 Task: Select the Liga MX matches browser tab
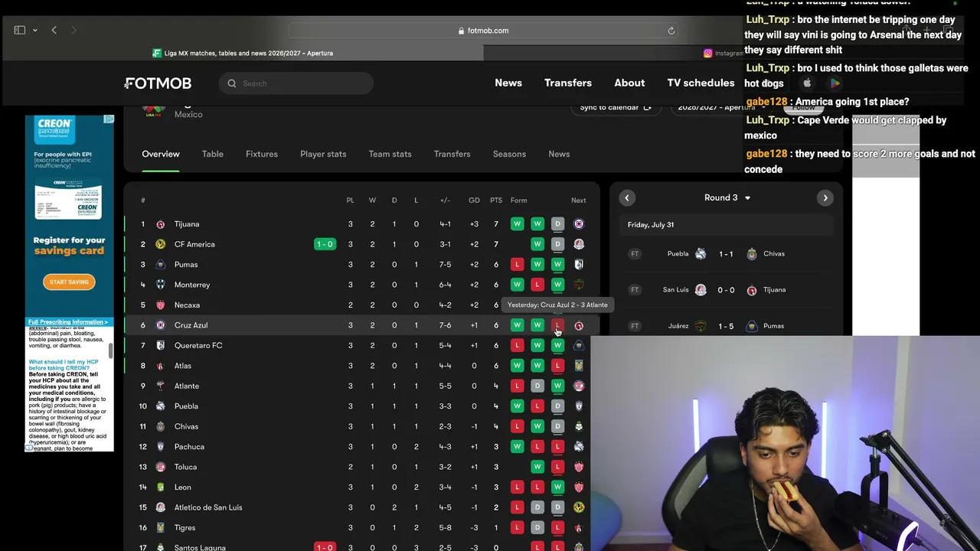(243, 53)
